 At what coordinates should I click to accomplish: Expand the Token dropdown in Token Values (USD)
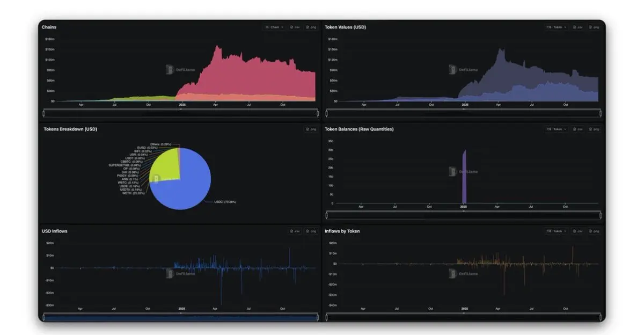click(x=557, y=27)
